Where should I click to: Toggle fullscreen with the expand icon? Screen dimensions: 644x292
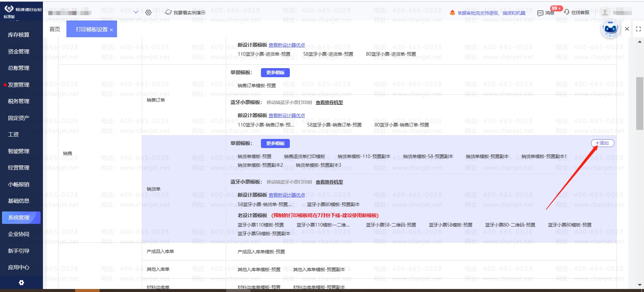638,29
